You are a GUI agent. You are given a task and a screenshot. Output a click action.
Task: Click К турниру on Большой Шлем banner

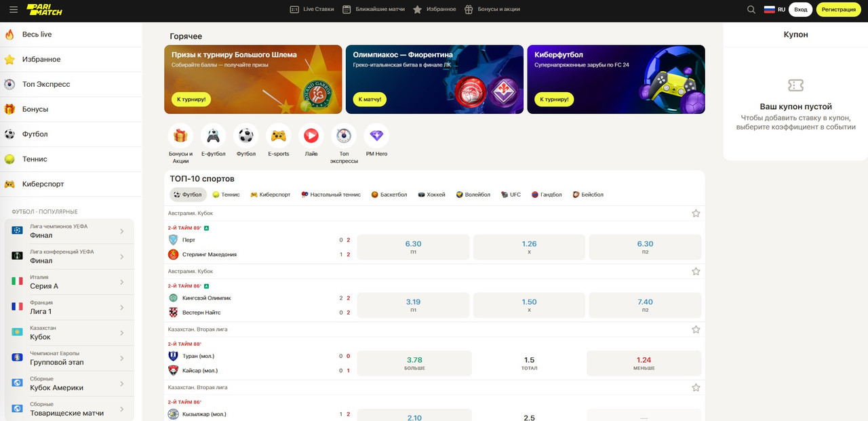tap(191, 99)
